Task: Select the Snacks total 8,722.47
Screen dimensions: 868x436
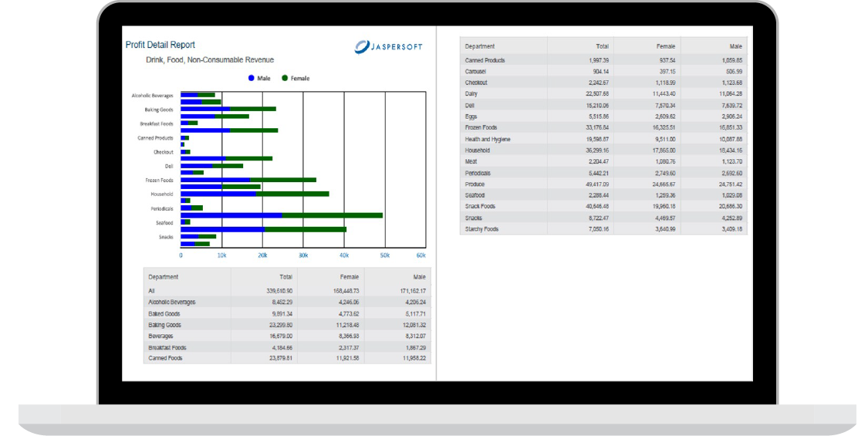Action: [599, 218]
